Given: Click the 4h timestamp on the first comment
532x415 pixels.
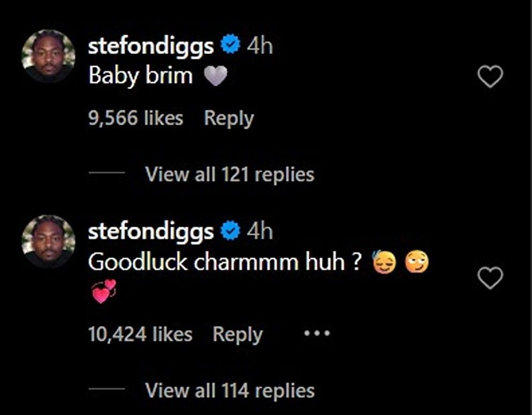Looking at the screenshot, I should click(x=260, y=45).
